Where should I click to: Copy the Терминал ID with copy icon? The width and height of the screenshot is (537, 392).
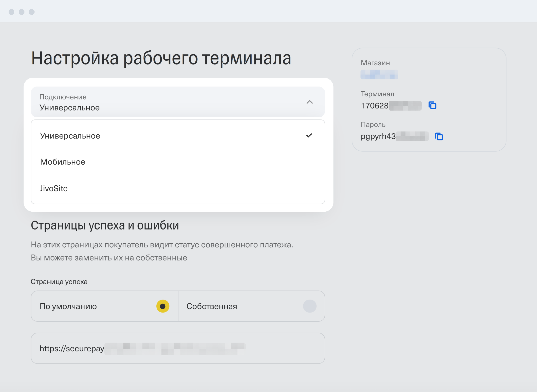pos(432,105)
